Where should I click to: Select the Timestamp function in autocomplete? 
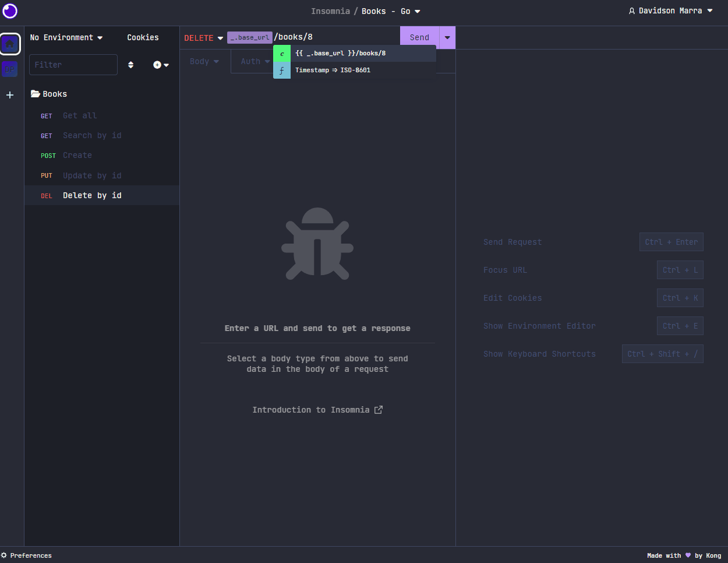[x=332, y=70]
